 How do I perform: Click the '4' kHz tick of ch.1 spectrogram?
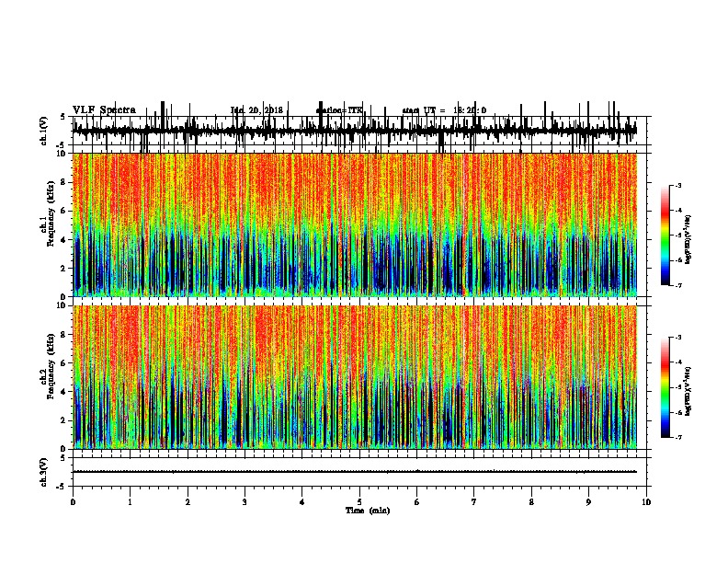tap(64, 240)
